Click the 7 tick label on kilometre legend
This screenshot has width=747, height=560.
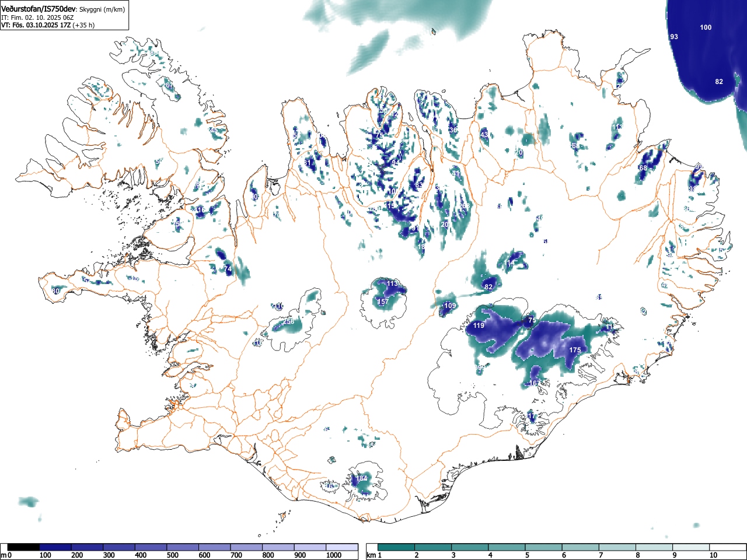tap(601, 555)
